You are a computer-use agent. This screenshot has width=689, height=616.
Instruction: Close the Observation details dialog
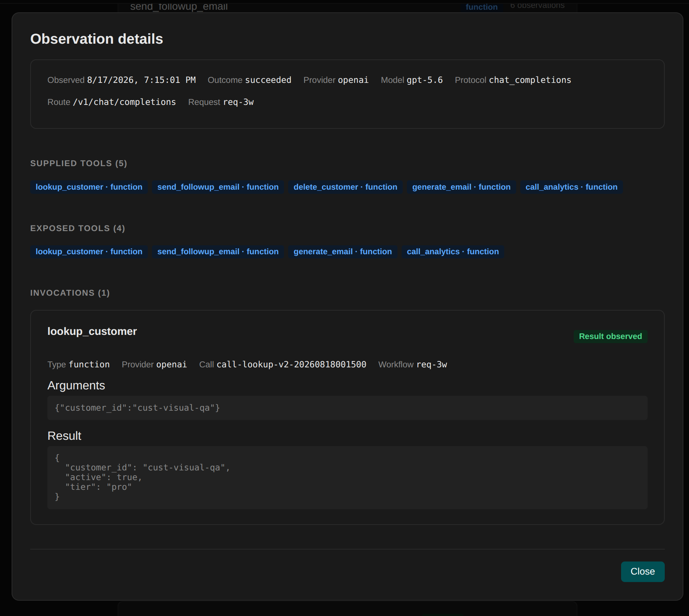click(642, 572)
